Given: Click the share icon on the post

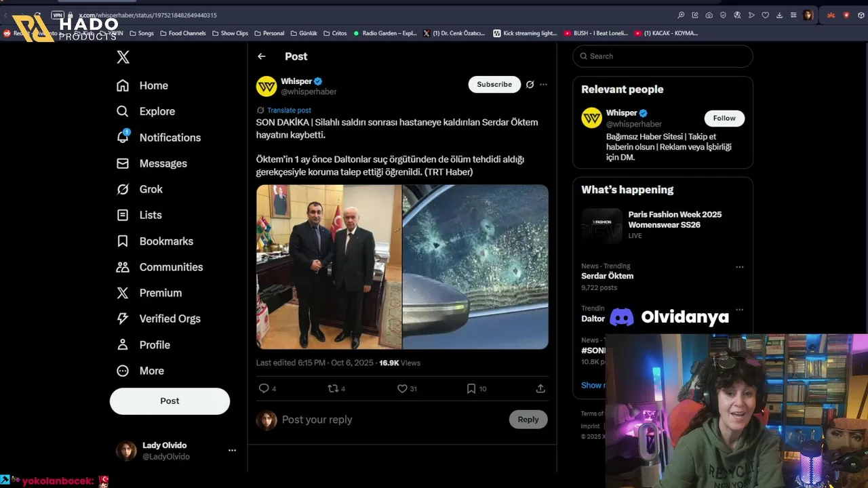Looking at the screenshot, I should pos(540,388).
